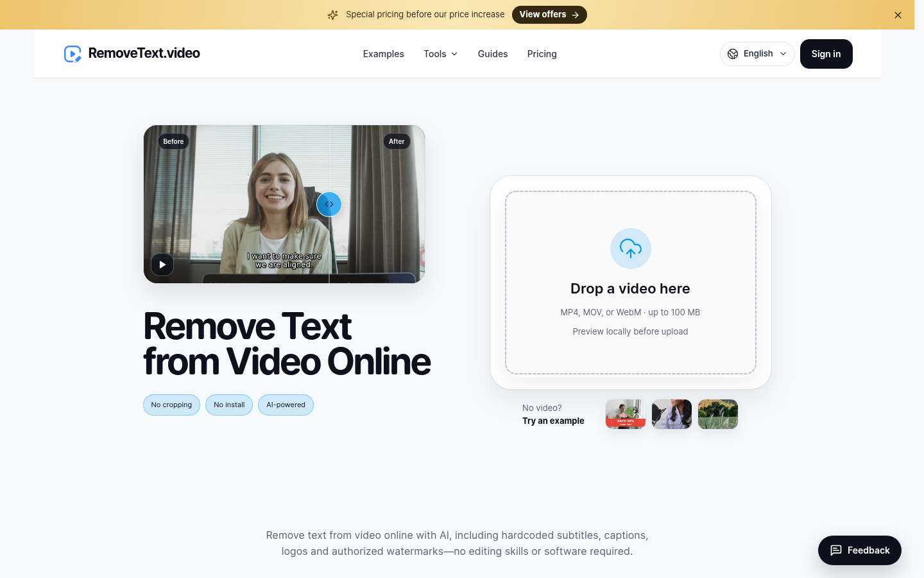Expand the English language selector chevron

point(783,54)
